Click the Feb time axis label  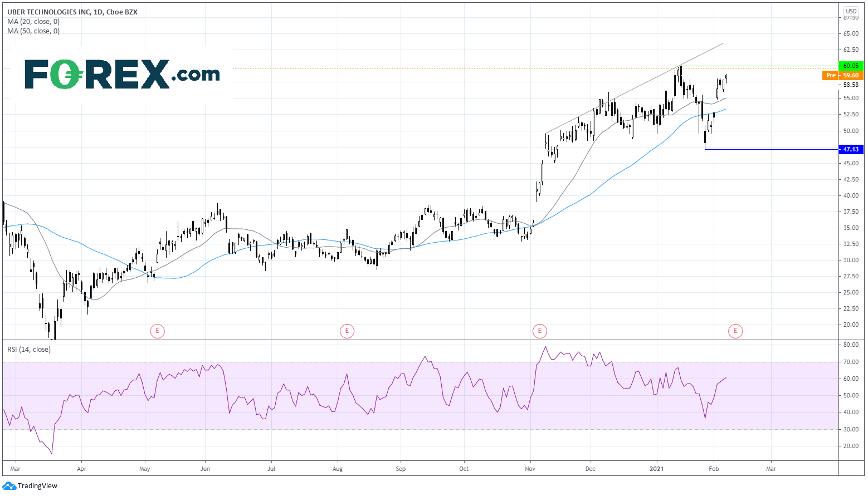pyautogui.click(x=714, y=469)
